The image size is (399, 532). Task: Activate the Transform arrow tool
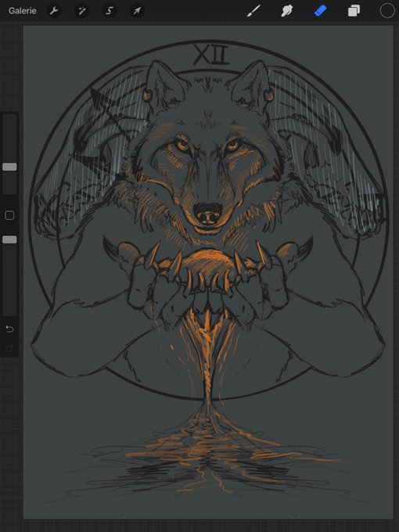[x=137, y=11]
